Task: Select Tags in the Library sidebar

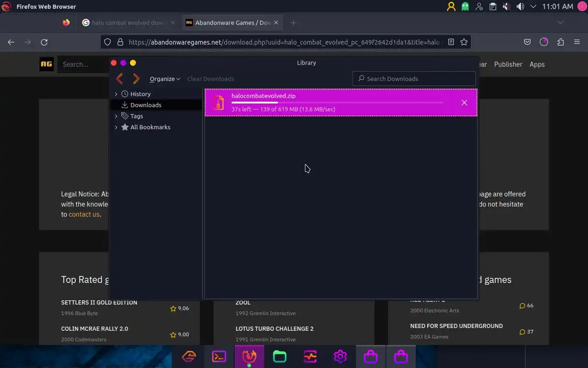Action: pyautogui.click(x=136, y=116)
